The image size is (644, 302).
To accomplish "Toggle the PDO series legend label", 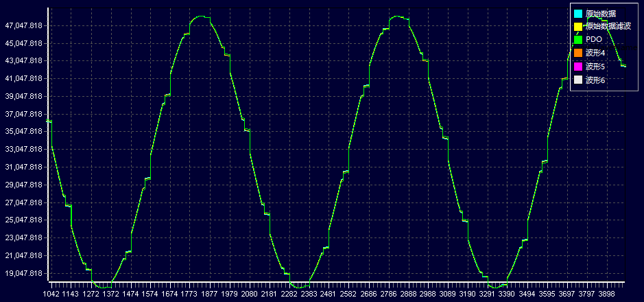I will [594, 40].
